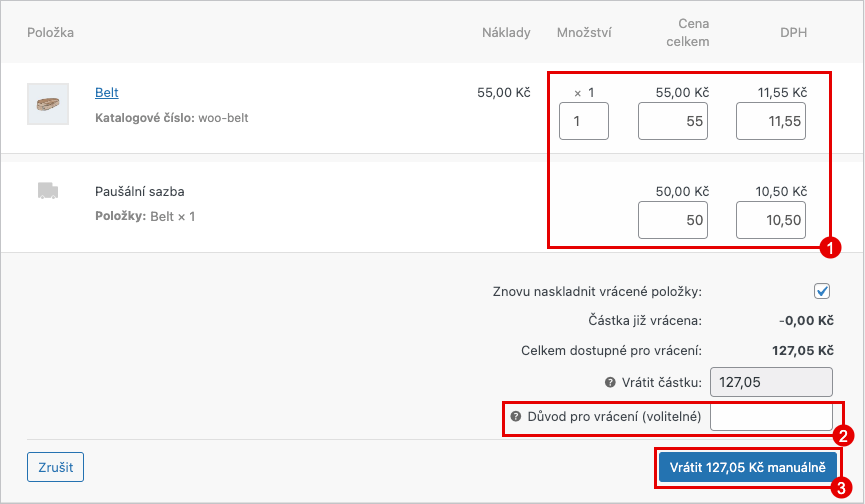Viewport: 865px width, 504px height.
Task: Click the Náklady column header
Action: pyautogui.click(x=506, y=33)
